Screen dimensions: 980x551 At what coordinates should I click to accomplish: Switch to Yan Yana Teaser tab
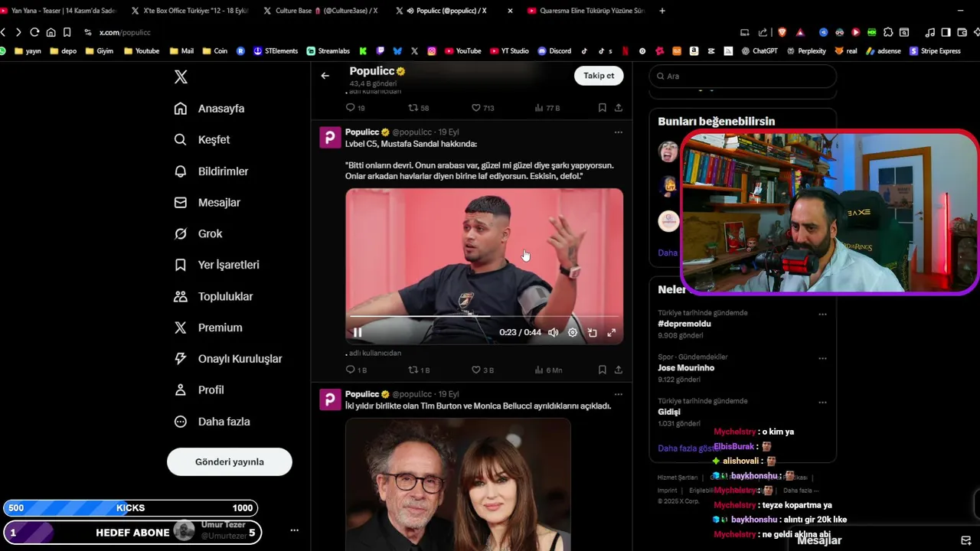click(60, 11)
